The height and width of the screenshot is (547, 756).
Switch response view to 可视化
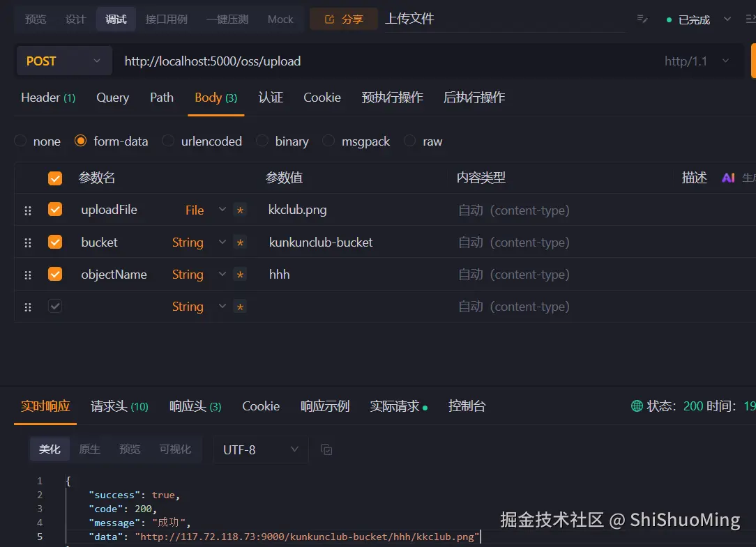point(176,449)
